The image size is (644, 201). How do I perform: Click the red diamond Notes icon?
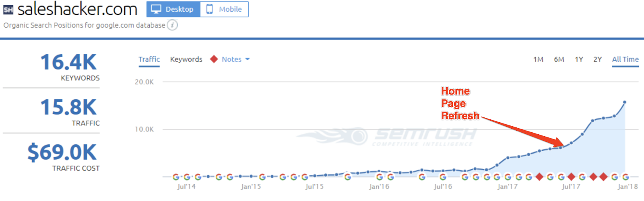(x=214, y=59)
